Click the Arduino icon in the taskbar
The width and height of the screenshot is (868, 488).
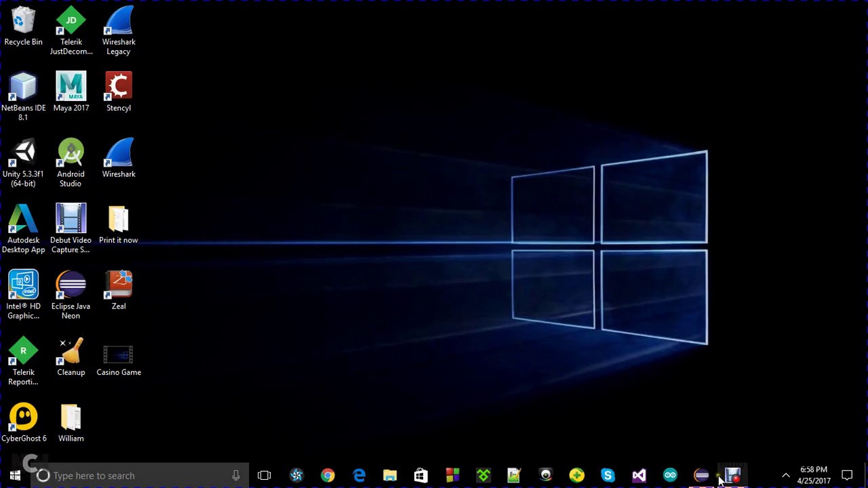point(670,476)
